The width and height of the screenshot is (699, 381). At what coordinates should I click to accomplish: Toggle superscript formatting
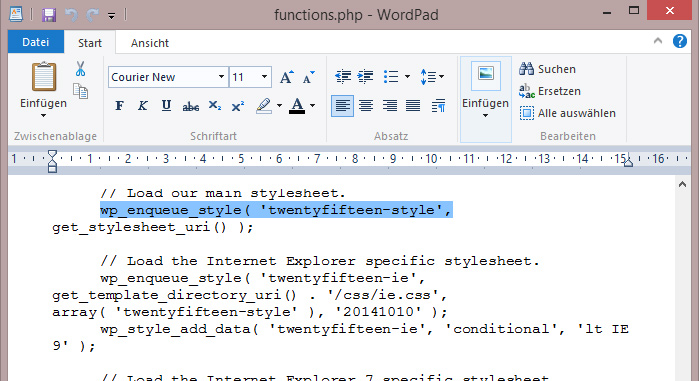click(x=238, y=106)
